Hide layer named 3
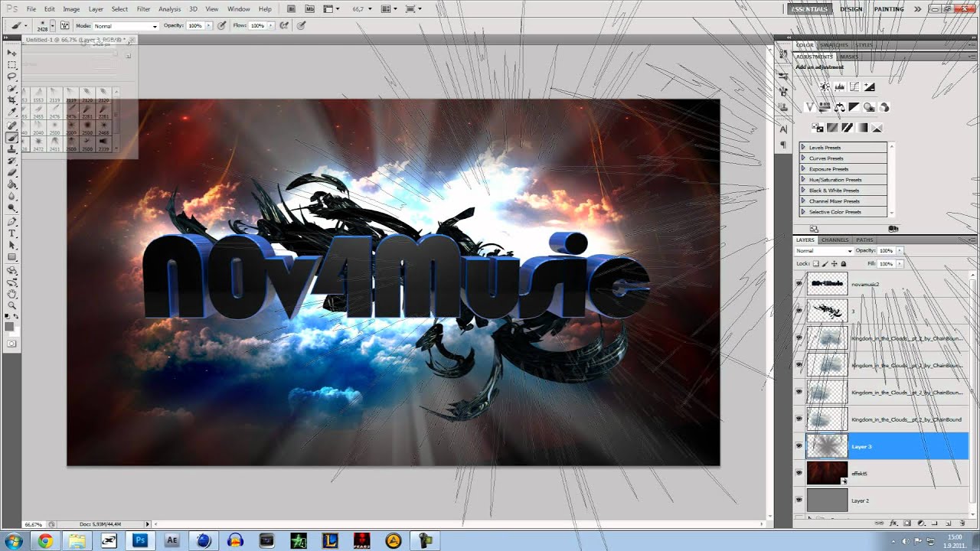Image resolution: width=980 pixels, height=551 pixels. tap(799, 311)
